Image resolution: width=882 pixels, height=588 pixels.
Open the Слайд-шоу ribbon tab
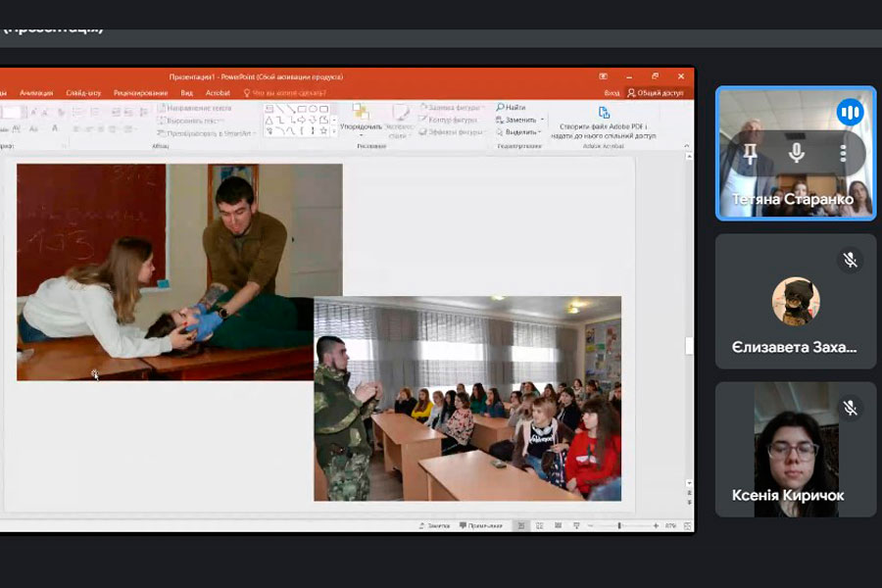pos(83,93)
